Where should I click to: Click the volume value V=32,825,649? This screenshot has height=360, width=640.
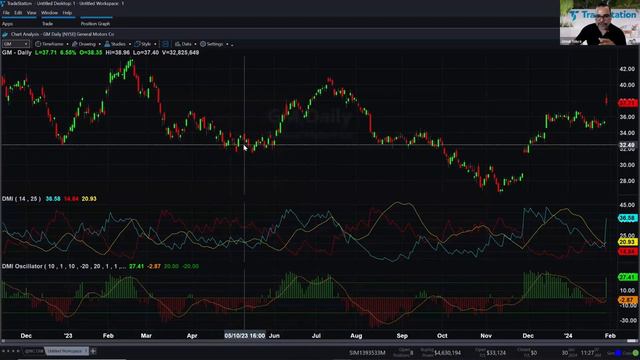180,53
